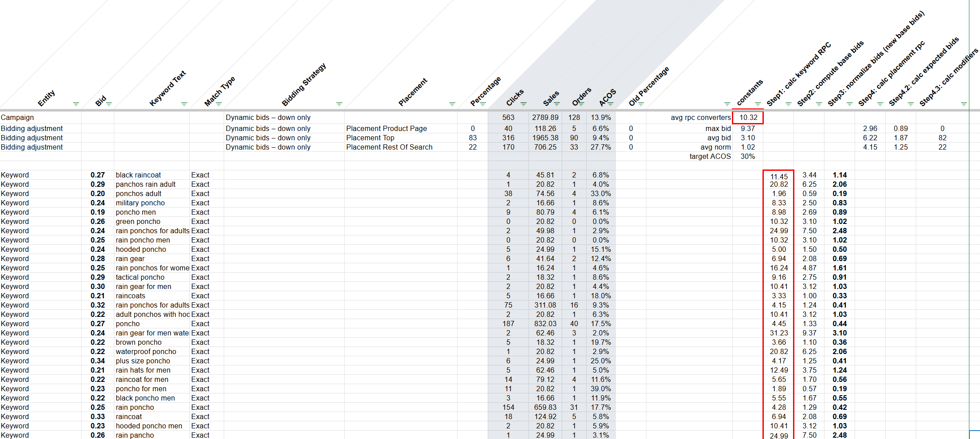This screenshot has height=439, width=980.
Task: Select the 'Placement Top' cell
Action: [401, 138]
